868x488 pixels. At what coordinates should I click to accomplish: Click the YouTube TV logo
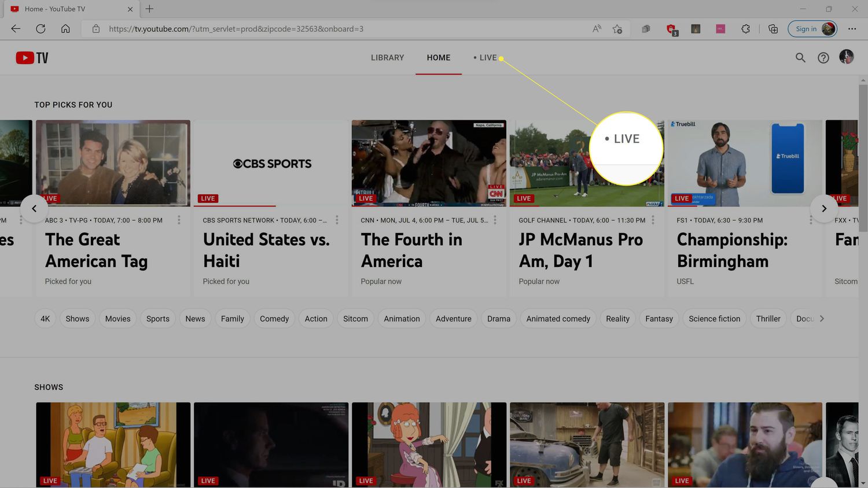(32, 58)
